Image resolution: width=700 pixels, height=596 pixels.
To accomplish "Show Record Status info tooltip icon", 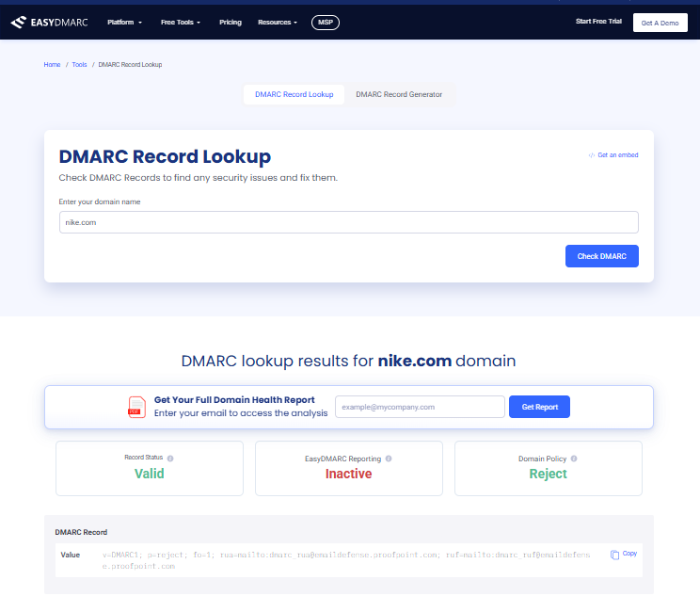I will tap(170, 459).
